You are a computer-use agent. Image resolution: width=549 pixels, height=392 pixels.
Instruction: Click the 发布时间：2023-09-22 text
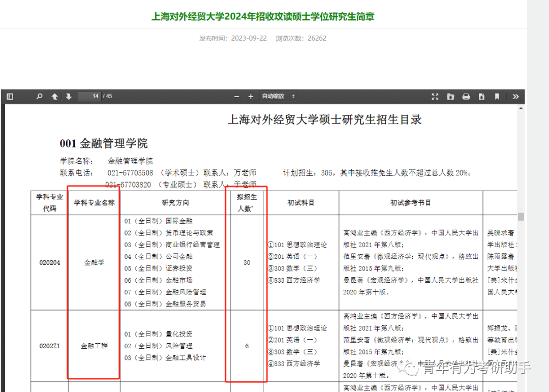[233, 38]
